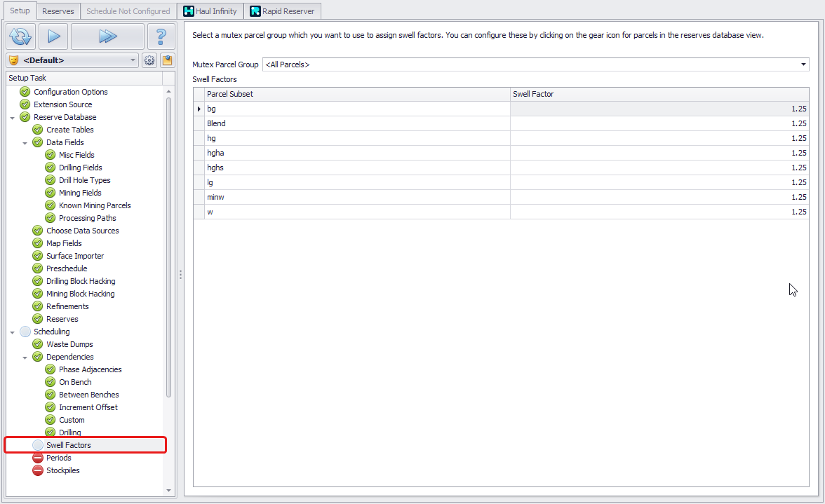Click scroll-up arrow of setup tree
Screen dimensions: 825x504
pos(168,91)
